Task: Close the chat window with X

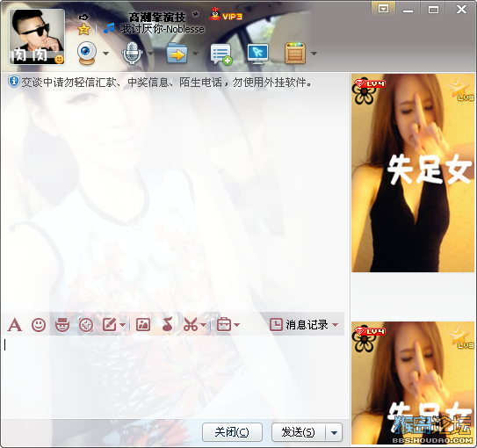Action: pyautogui.click(x=461, y=9)
